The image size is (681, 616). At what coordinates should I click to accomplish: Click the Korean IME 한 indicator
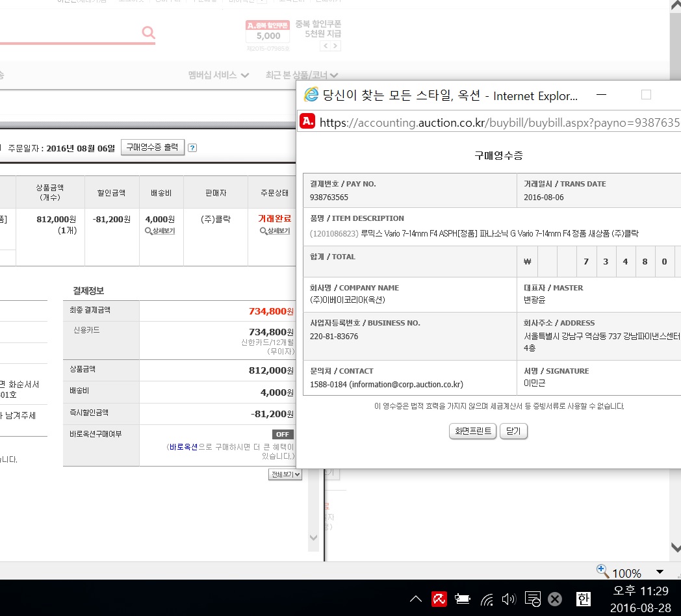coord(584,599)
